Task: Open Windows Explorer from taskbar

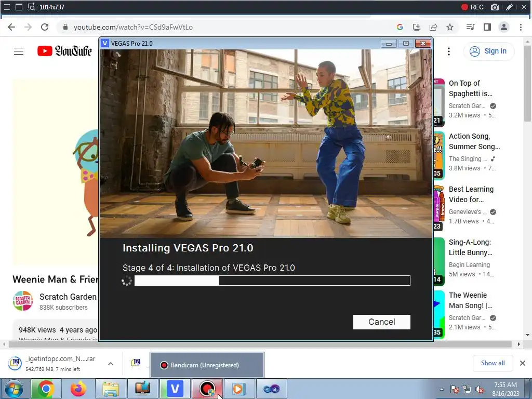Action: click(x=111, y=389)
